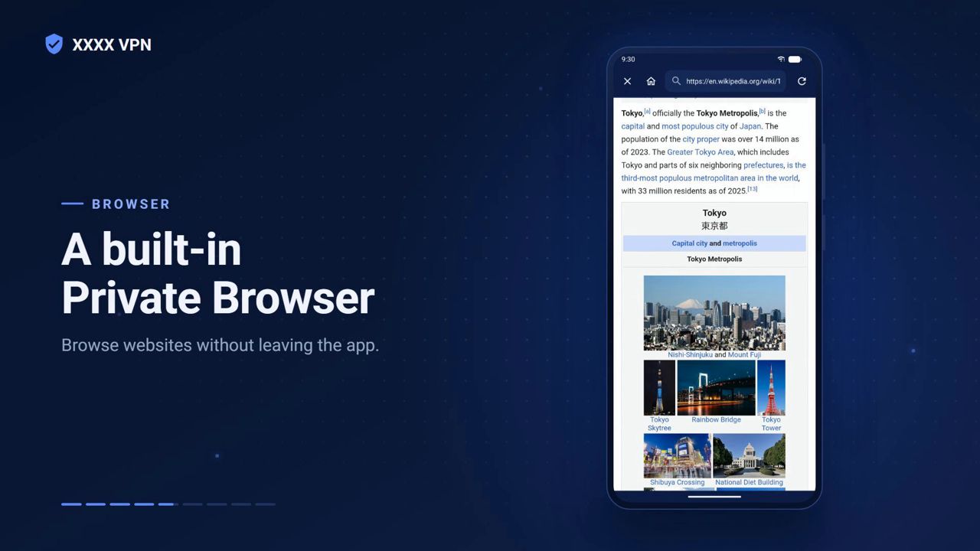Image resolution: width=980 pixels, height=551 pixels.
Task: Open the 'most populous city' link
Action: pyautogui.click(x=695, y=126)
